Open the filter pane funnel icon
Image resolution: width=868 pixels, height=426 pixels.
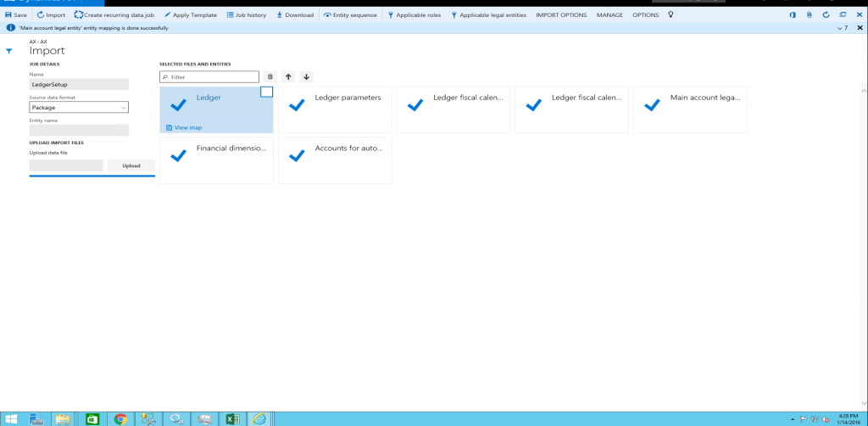pos(8,51)
